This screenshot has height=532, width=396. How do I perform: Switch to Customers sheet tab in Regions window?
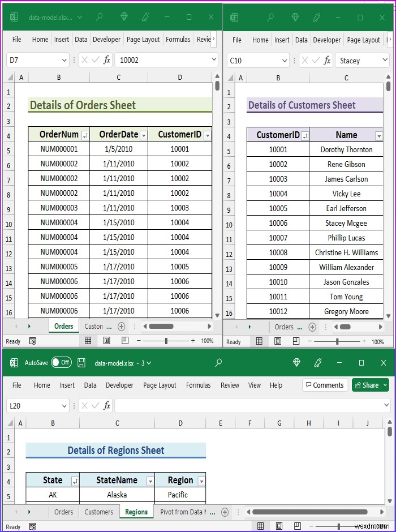(x=98, y=512)
